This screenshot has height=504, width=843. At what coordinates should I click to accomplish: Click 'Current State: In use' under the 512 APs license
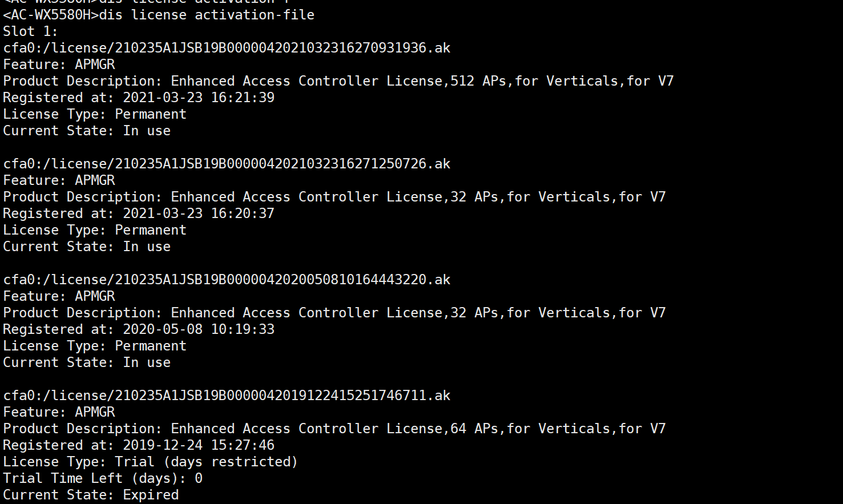pos(87,131)
